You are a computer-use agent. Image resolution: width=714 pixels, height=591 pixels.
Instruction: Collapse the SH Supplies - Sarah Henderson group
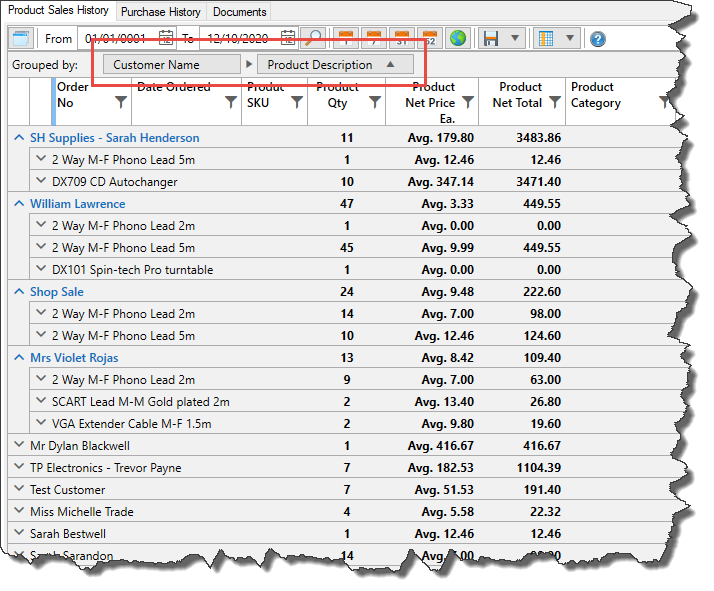pyautogui.click(x=19, y=138)
